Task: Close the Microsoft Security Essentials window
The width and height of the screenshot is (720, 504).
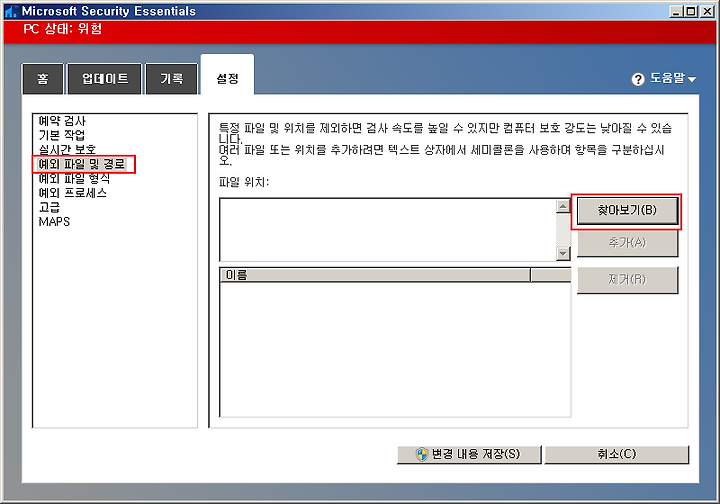Action: pos(707,11)
